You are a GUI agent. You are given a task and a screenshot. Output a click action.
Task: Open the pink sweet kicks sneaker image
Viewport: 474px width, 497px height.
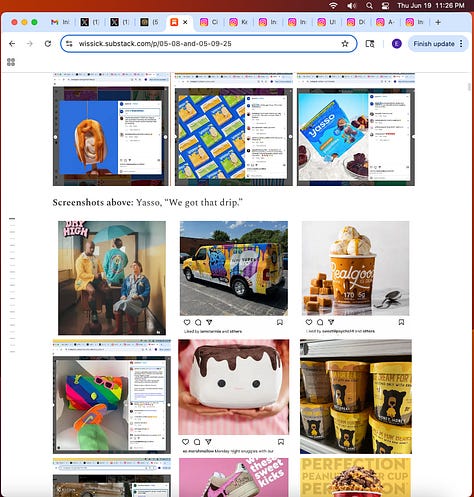coord(234,477)
